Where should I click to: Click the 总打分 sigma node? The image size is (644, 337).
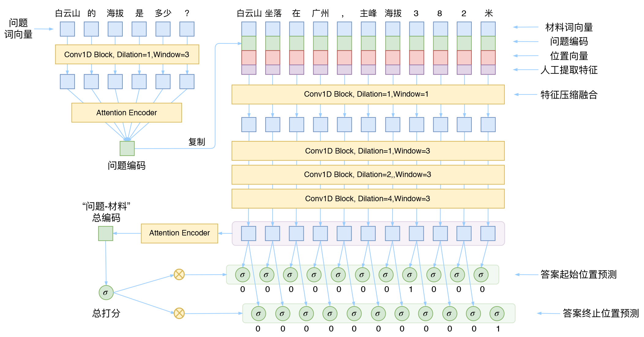106,293
